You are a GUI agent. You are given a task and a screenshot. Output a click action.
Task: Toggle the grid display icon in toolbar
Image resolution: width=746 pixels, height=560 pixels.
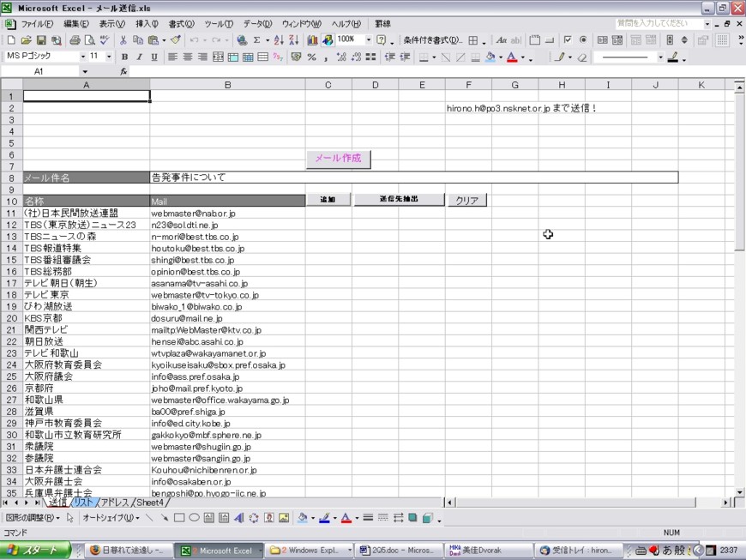tap(722, 40)
